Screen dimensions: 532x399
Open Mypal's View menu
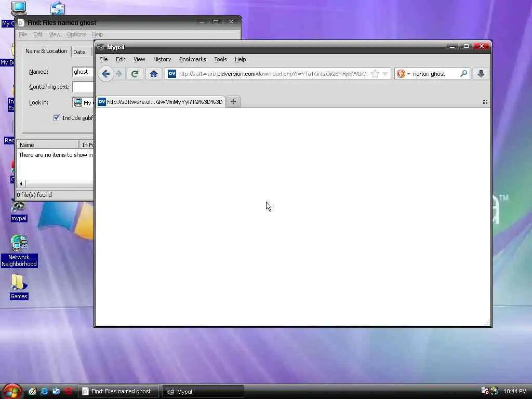point(139,59)
